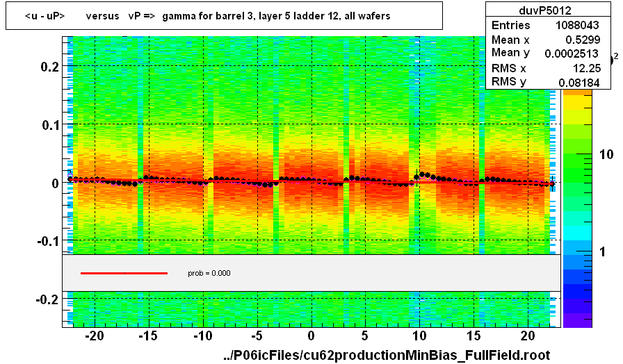623x364 pixels.
Task: Click the file path cu62productionMinBias_FullField.root
Action: coord(387,354)
